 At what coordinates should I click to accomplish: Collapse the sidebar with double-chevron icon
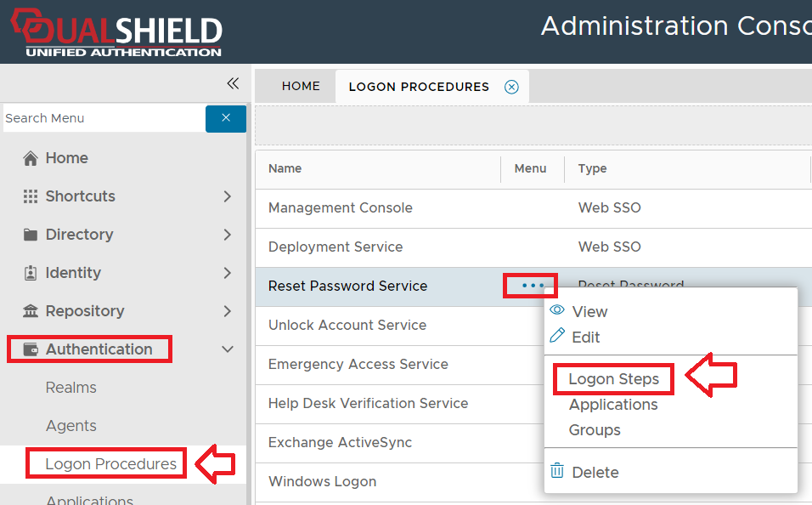coord(233,83)
